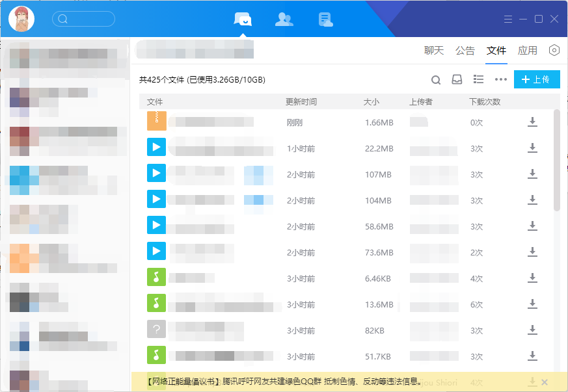Open the contacts icon in top bar
This screenshot has height=392, width=568.
[x=284, y=19]
